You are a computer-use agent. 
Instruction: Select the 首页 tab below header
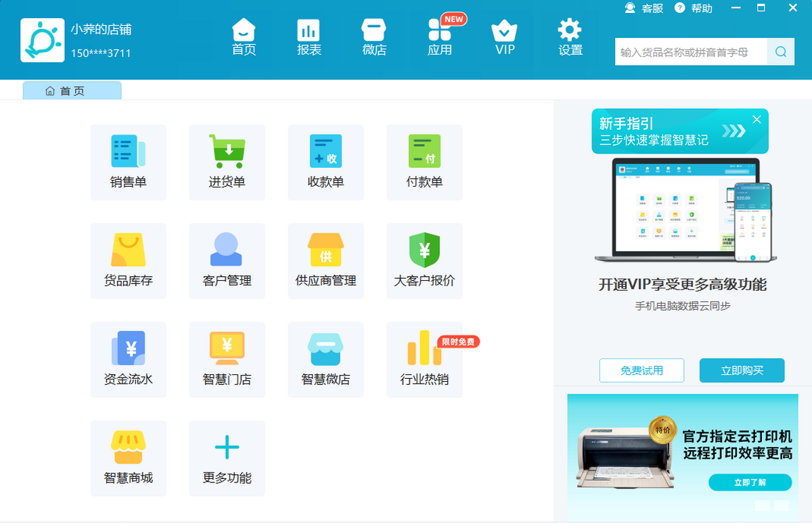point(72,91)
